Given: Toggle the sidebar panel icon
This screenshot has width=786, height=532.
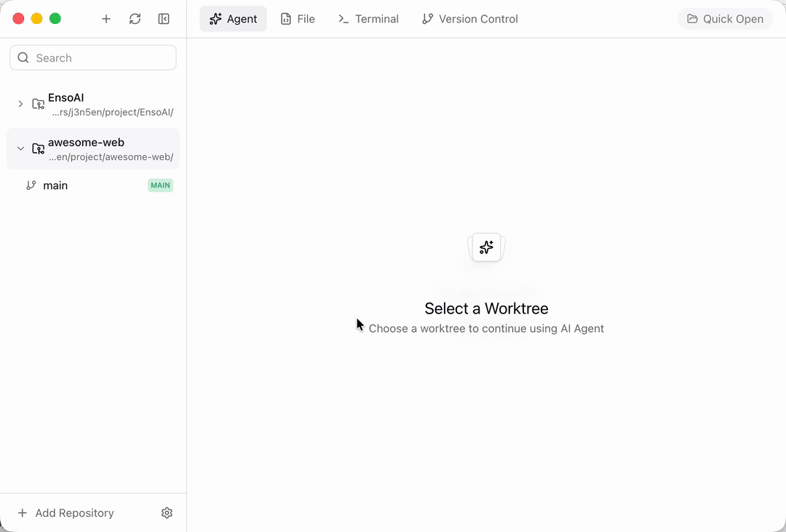Looking at the screenshot, I should click(x=163, y=18).
